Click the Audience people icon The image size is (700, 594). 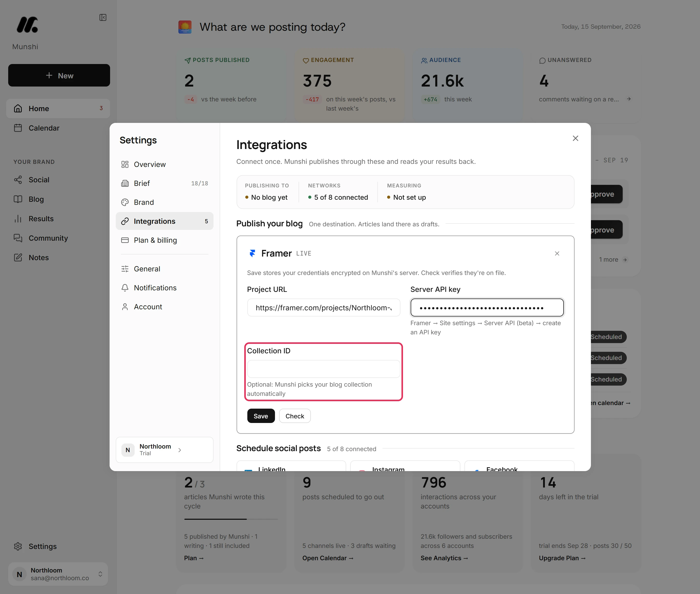point(424,61)
